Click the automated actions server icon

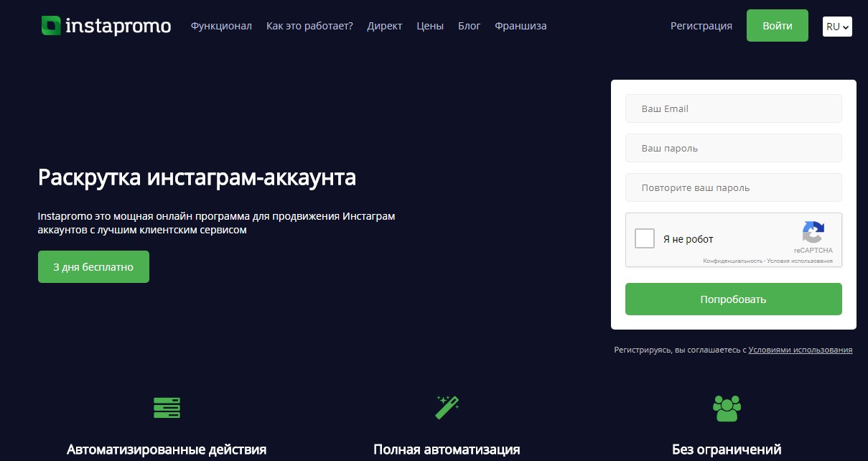pyautogui.click(x=167, y=408)
